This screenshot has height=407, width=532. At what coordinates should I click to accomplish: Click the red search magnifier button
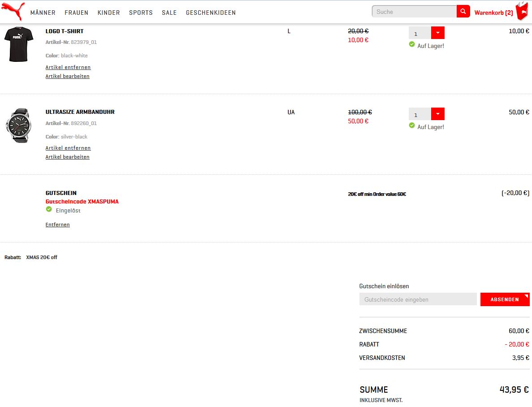[463, 12]
